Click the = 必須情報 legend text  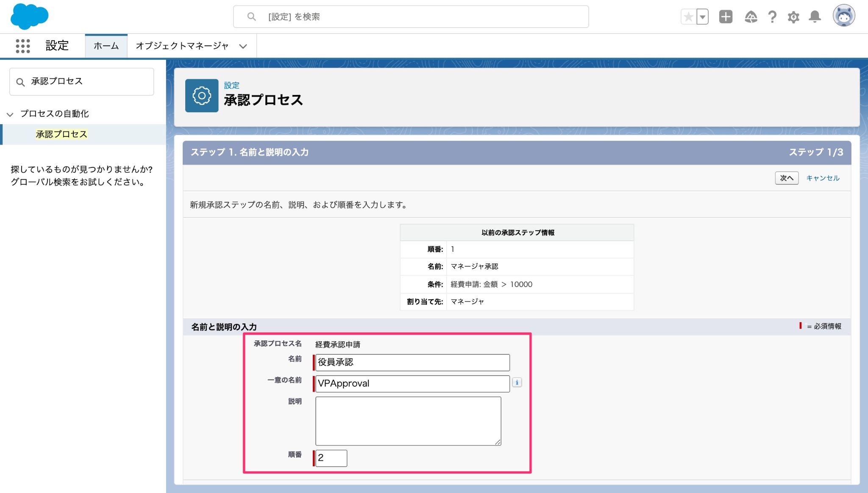(x=824, y=326)
